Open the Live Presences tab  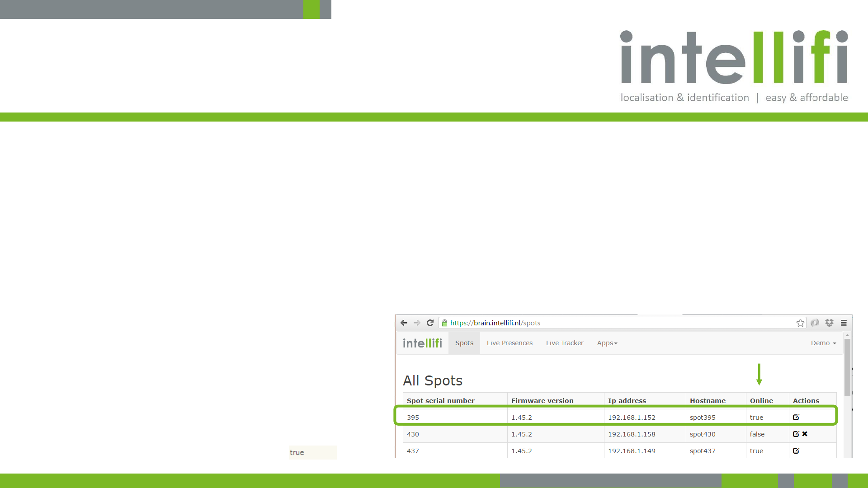(x=509, y=343)
